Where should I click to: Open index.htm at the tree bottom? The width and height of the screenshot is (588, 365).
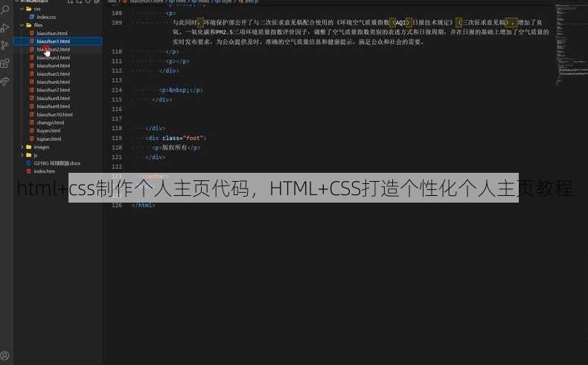[x=44, y=171]
